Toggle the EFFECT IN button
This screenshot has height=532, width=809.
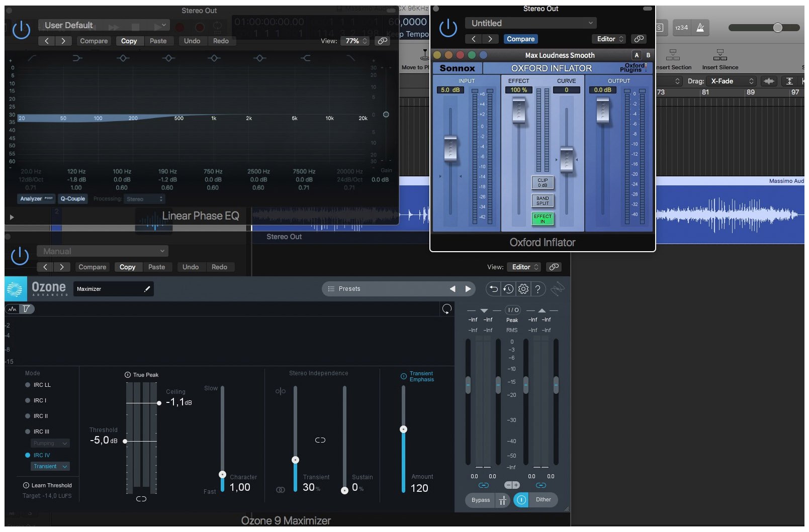pyautogui.click(x=543, y=219)
